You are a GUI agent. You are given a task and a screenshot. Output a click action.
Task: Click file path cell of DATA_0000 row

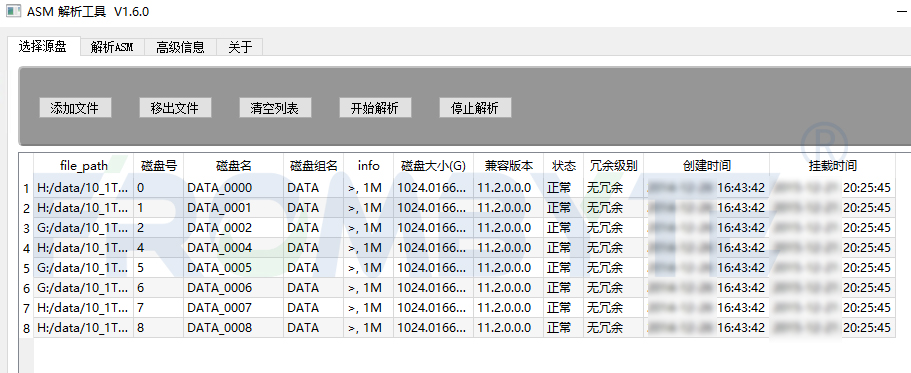pos(84,188)
